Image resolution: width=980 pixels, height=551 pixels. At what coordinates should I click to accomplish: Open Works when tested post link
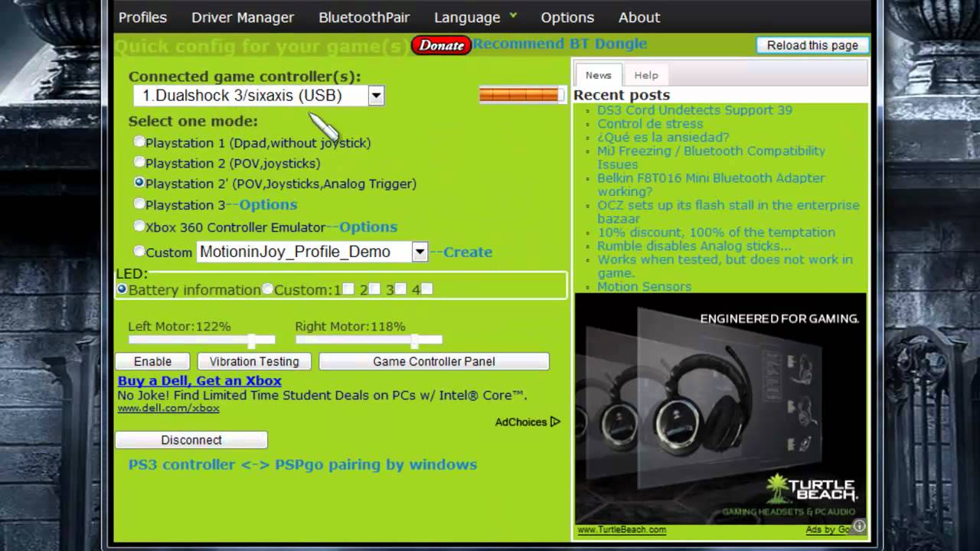725,266
